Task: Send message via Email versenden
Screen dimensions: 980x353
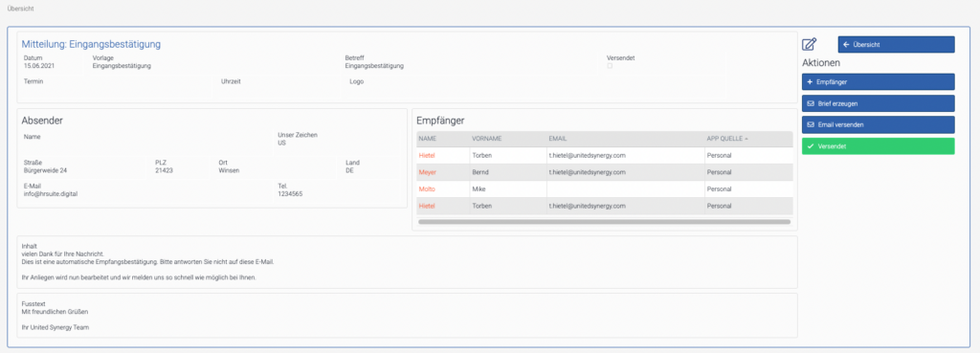Action: click(879, 124)
